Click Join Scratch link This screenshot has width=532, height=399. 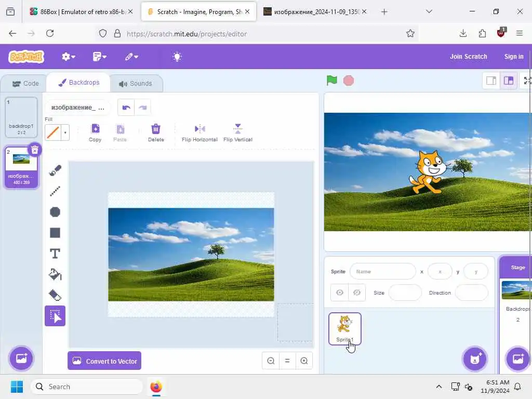pos(468,57)
